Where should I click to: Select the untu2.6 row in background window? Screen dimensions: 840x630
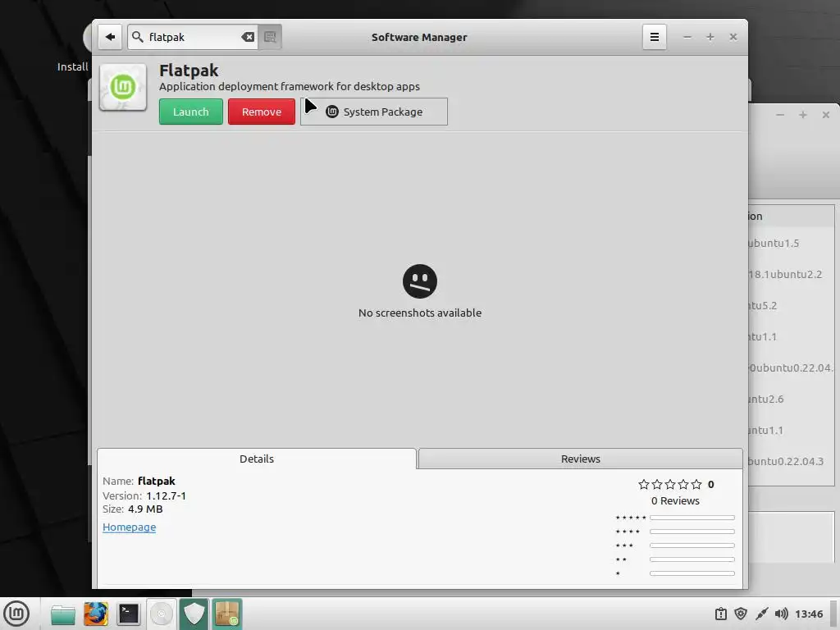[791, 399]
